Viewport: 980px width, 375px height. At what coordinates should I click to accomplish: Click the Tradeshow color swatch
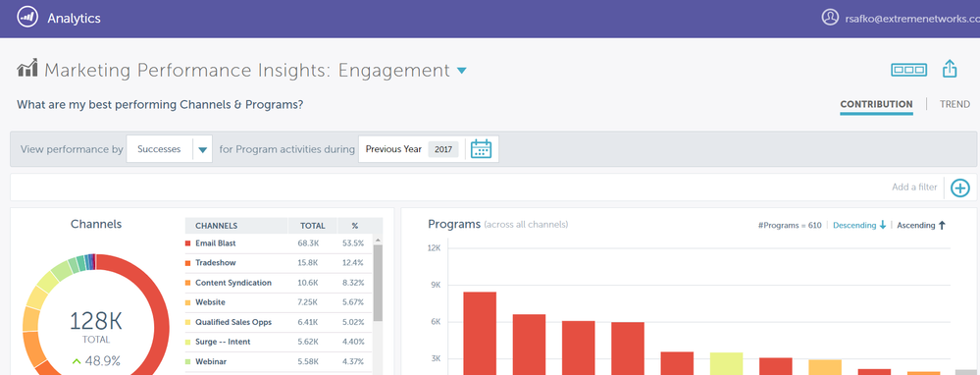point(187,263)
